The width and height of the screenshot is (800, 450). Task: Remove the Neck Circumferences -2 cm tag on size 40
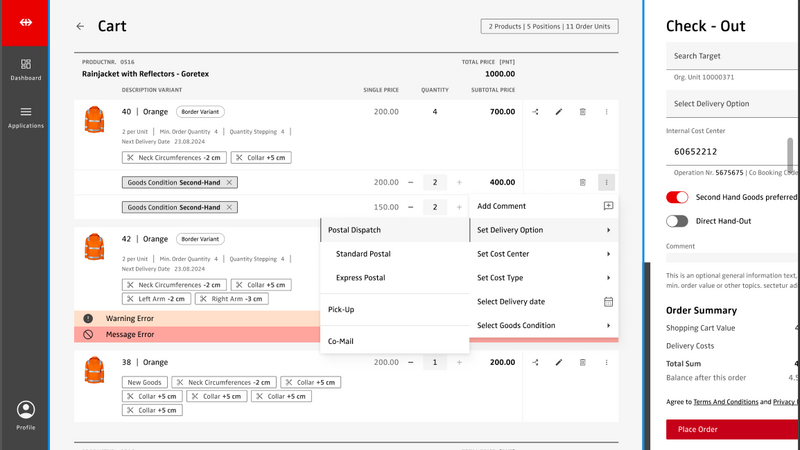130,158
